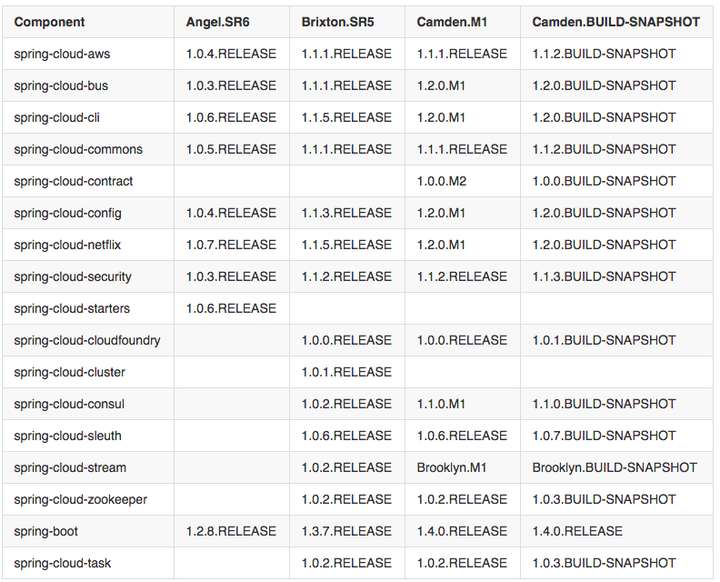Click the 1.0.0.M2 version cell

click(441, 181)
